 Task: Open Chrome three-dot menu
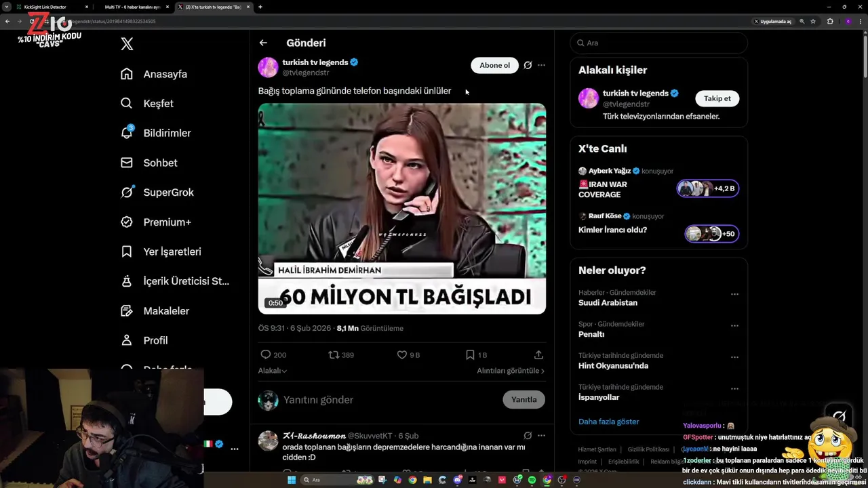click(861, 21)
